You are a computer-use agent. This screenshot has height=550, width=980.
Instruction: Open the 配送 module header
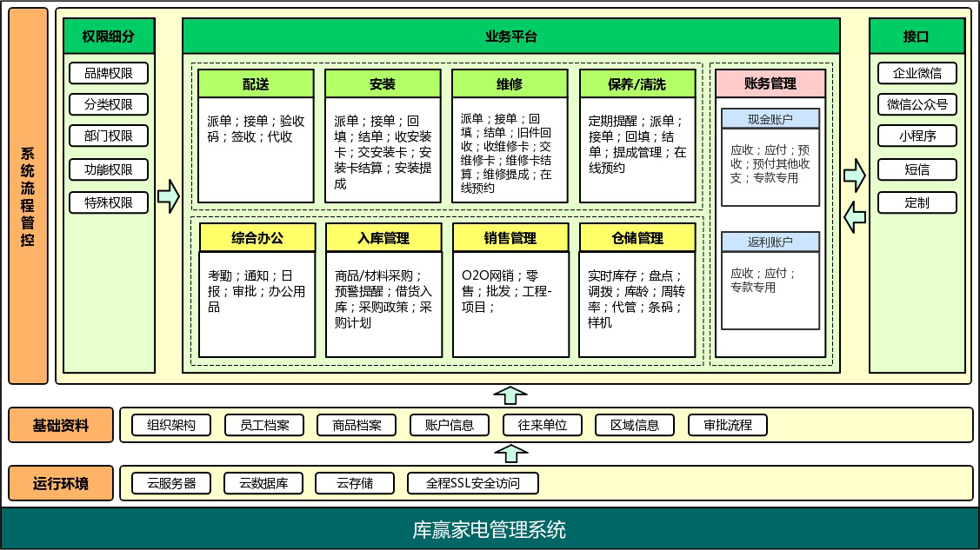tap(256, 83)
